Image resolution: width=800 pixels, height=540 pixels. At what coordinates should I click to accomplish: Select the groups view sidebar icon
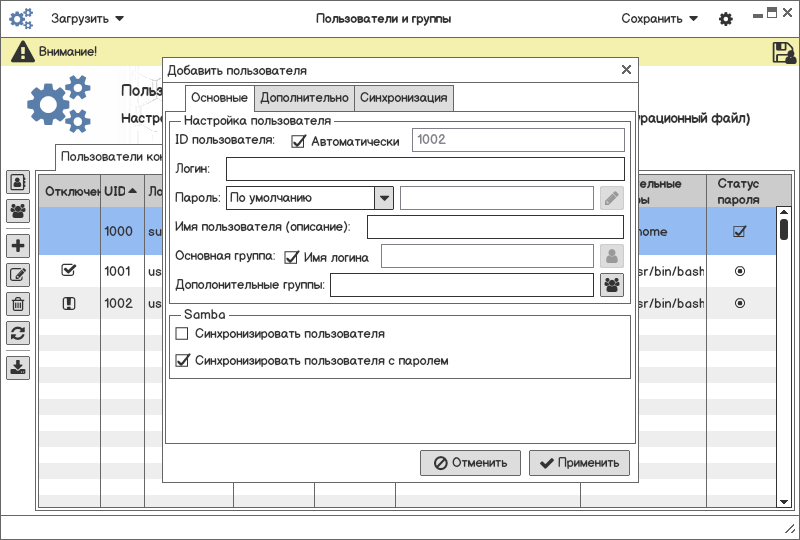pyautogui.click(x=18, y=211)
